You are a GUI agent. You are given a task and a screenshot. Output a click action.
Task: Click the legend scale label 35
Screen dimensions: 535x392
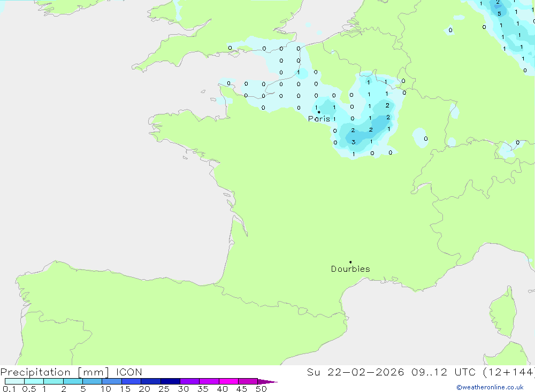click(x=203, y=389)
